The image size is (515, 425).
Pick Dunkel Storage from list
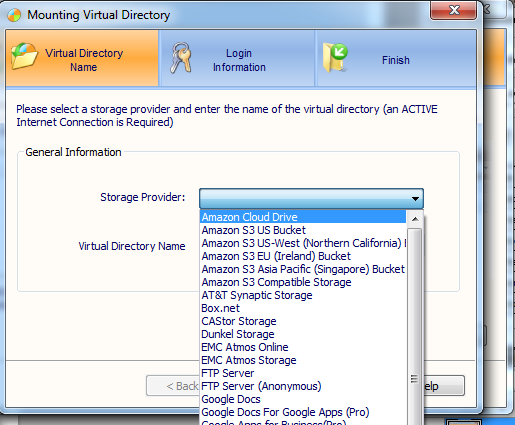(303, 334)
